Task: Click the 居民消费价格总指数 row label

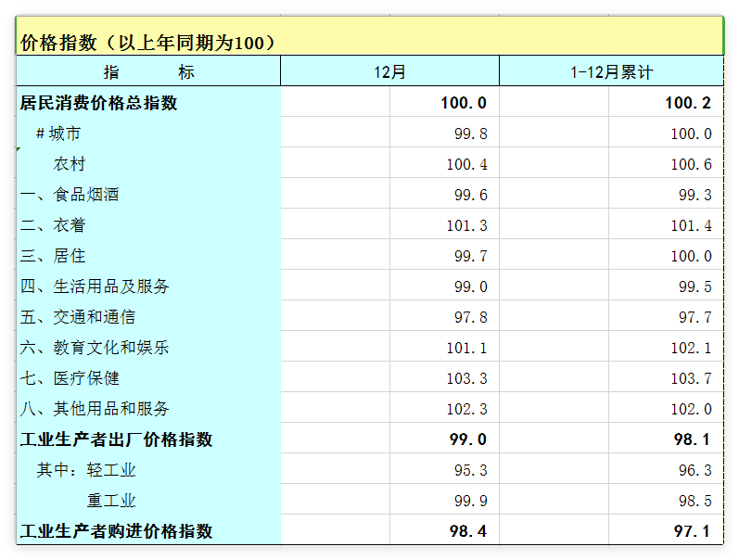Action: (99, 103)
